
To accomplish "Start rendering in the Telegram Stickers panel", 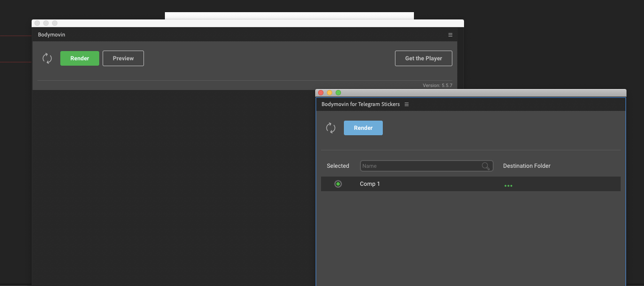I will coord(363,128).
